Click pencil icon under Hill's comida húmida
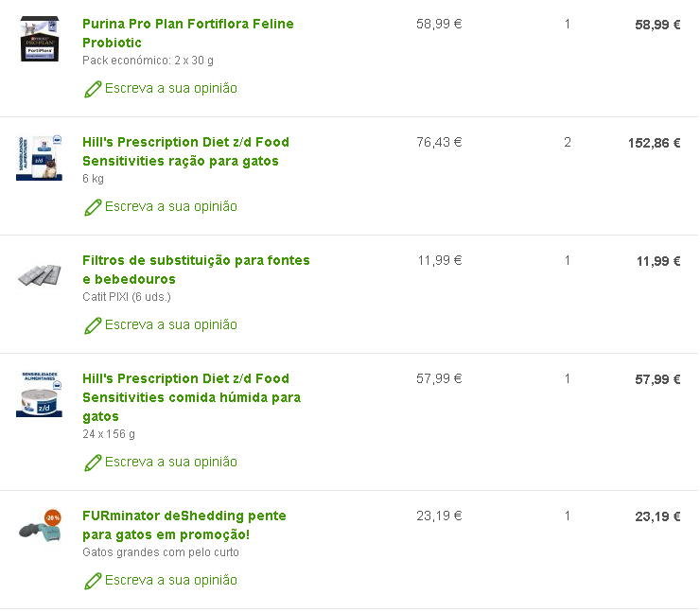Viewport: 700px width, 612px height. pyautogui.click(x=93, y=463)
